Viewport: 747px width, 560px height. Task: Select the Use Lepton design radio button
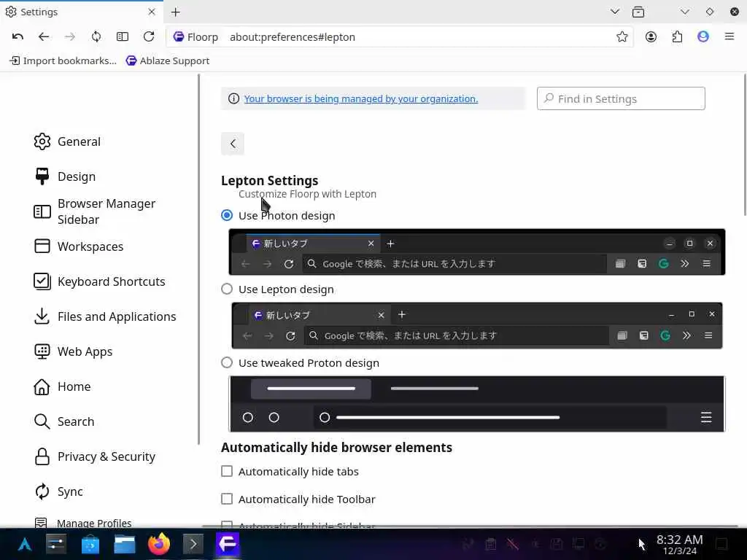click(x=227, y=289)
